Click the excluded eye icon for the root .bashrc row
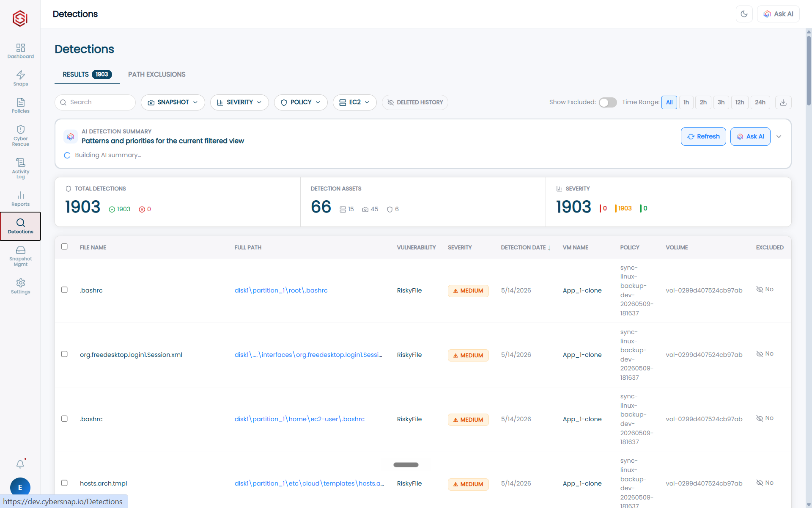812x508 pixels. [x=760, y=290]
